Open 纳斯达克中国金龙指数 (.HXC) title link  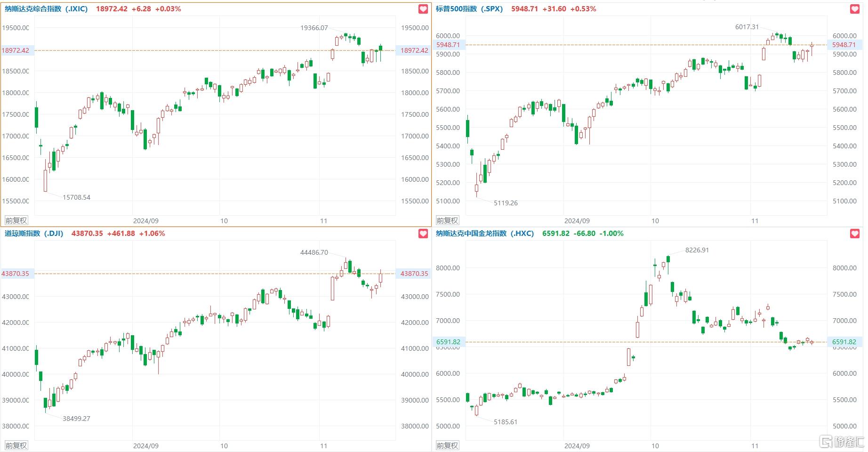point(485,234)
